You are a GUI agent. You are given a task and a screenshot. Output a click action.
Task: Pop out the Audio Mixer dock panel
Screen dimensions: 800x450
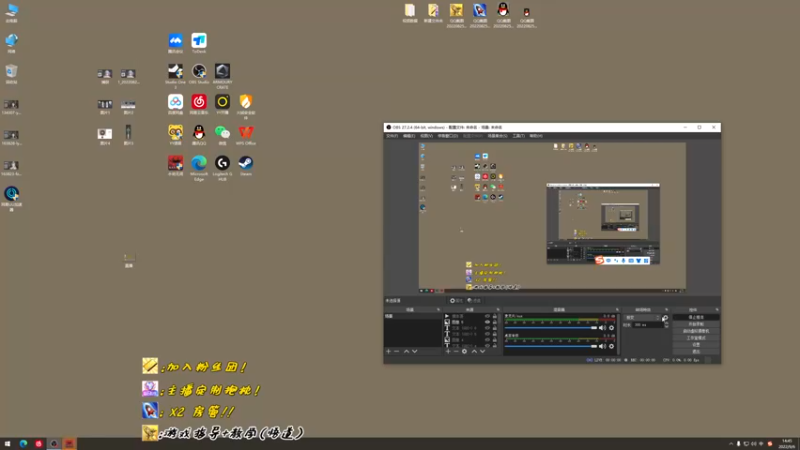617,310
